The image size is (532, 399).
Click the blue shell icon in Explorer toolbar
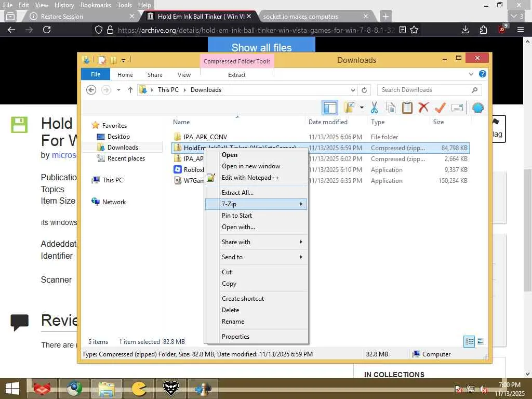[478, 108]
